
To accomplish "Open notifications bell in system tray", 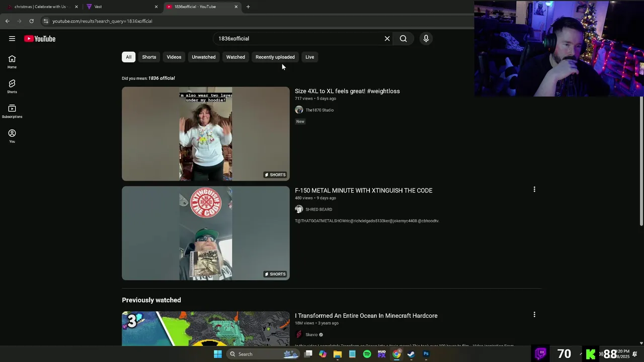I will pyautogui.click(x=635, y=354).
